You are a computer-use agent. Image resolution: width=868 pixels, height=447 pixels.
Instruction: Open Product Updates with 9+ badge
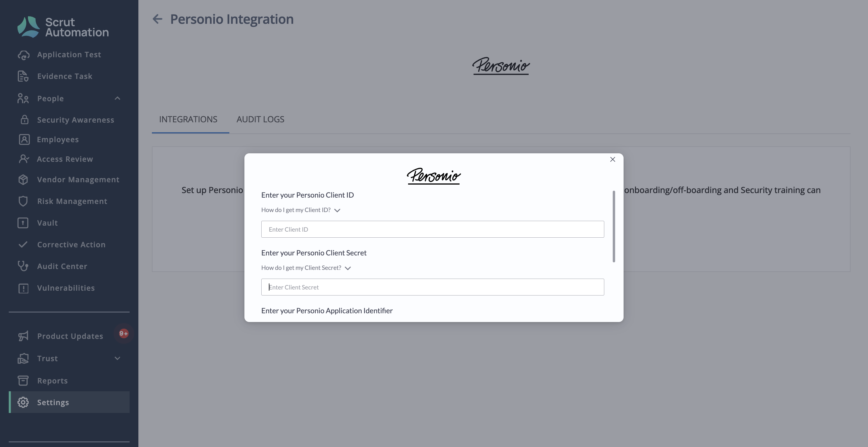(69, 336)
